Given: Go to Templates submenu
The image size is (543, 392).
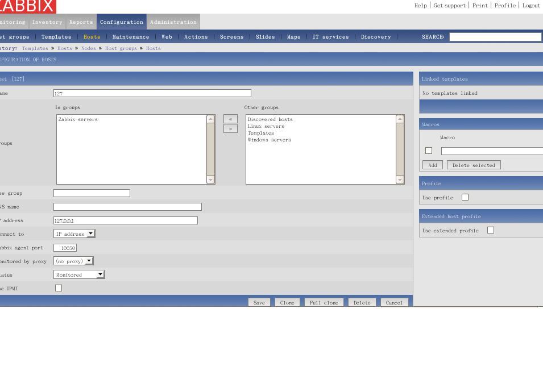Looking at the screenshot, I should click(x=56, y=37).
